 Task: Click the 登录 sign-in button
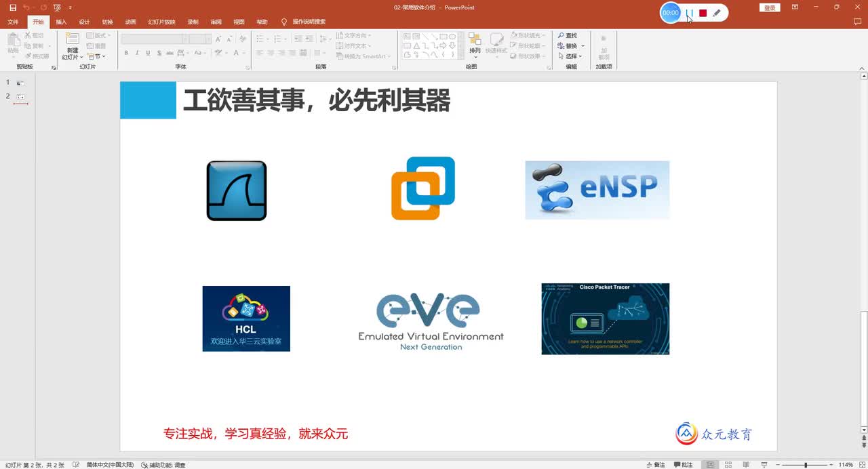(x=770, y=7)
